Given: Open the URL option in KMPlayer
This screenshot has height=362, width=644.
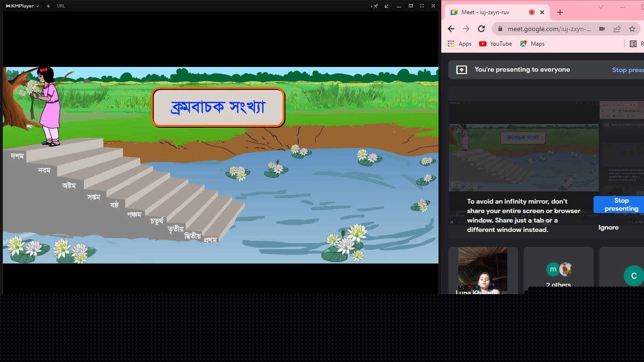Looking at the screenshot, I should (x=61, y=6).
